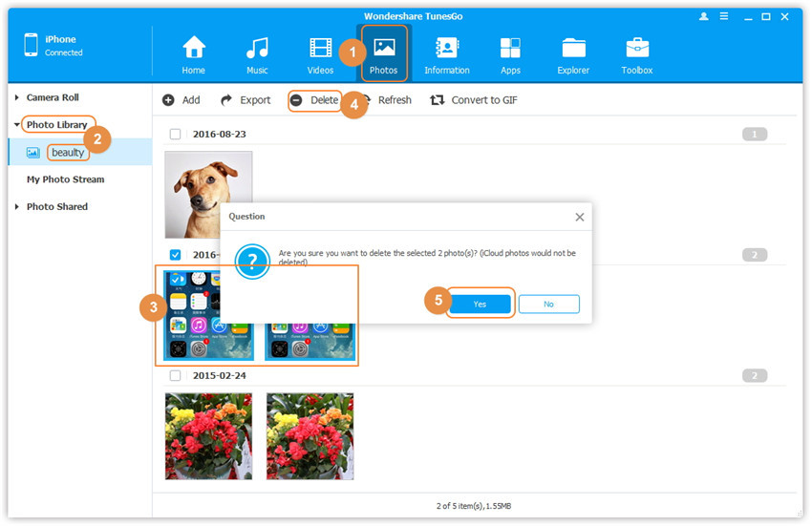Click the Export toolbar button
Viewport: 812px width, 526px height.
246,100
